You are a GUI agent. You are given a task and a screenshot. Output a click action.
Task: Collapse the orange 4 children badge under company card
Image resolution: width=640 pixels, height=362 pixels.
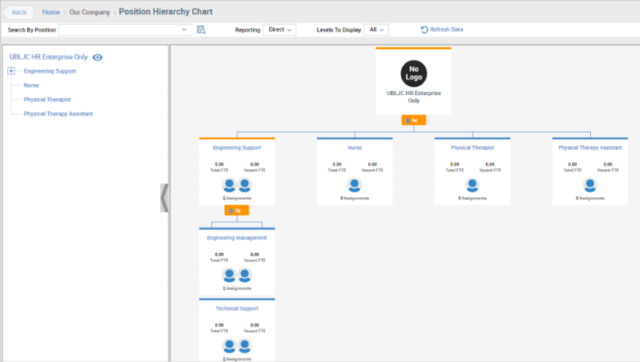(413, 120)
